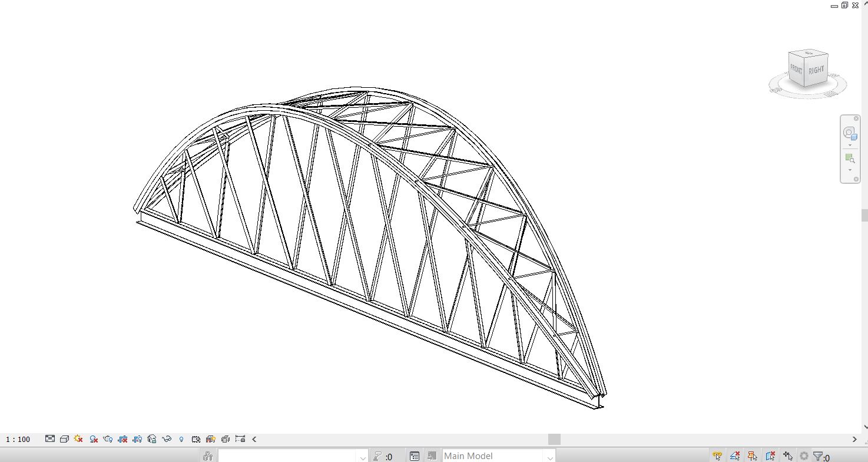This screenshot has width=868, height=462.
Task: Toggle Shadows off icon in view bar
Action: pos(94,439)
